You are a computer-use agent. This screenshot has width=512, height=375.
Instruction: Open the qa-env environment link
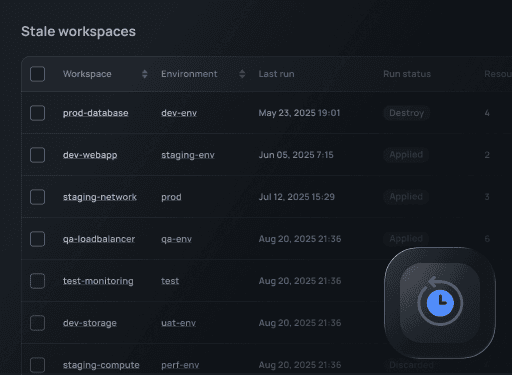[176, 239]
